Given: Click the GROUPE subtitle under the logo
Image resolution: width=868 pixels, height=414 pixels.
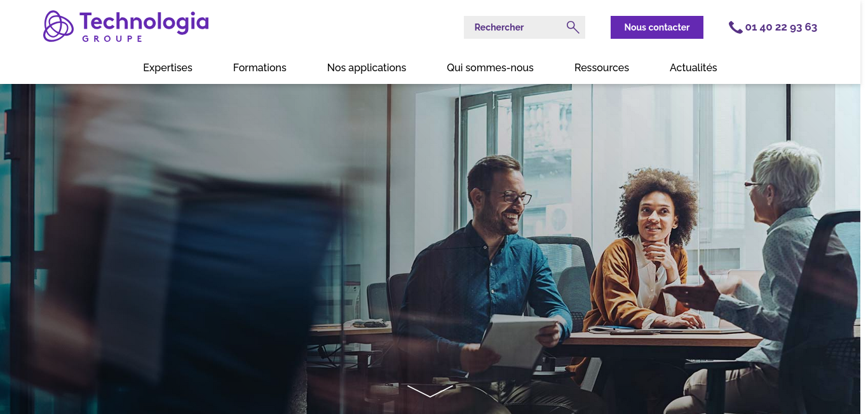Looking at the screenshot, I should point(112,38).
